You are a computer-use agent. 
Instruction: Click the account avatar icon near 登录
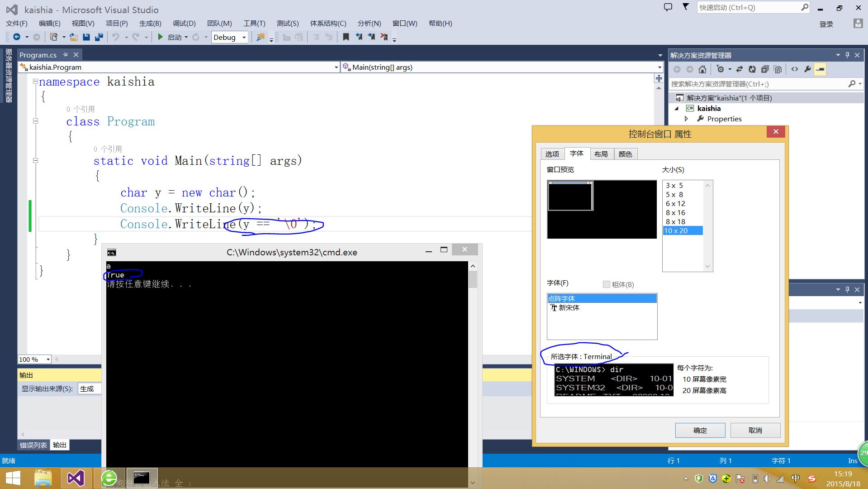(x=858, y=24)
